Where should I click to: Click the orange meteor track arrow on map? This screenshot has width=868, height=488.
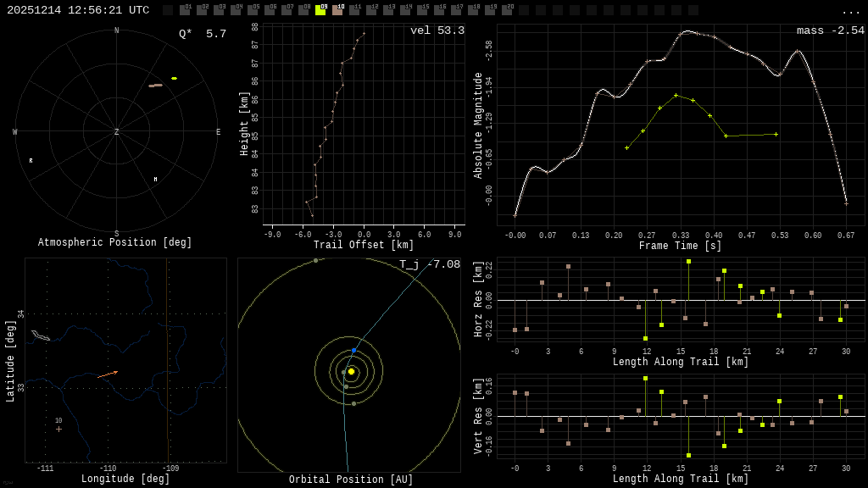point(108,374)
